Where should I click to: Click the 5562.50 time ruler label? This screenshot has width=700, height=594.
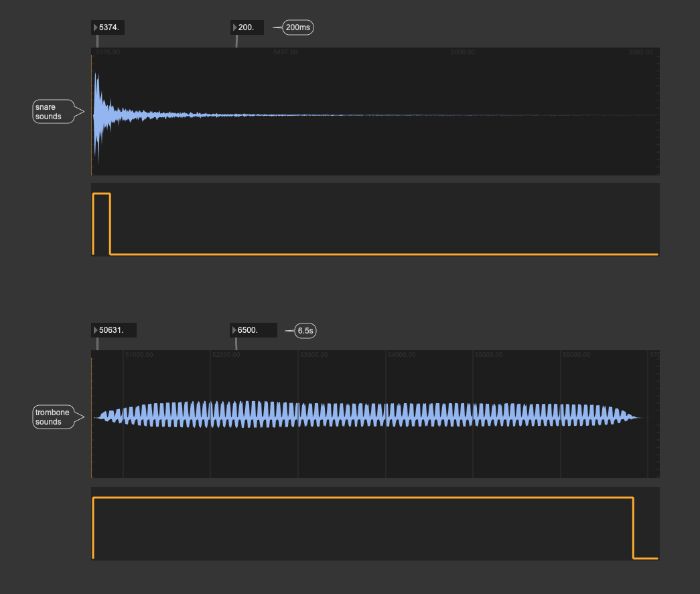[640, 52]
